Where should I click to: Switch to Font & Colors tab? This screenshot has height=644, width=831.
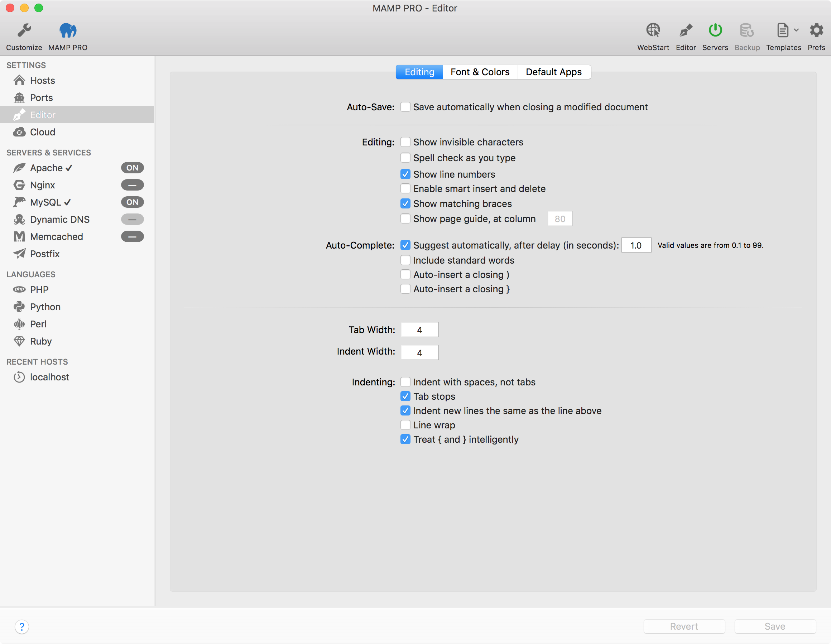480,72
